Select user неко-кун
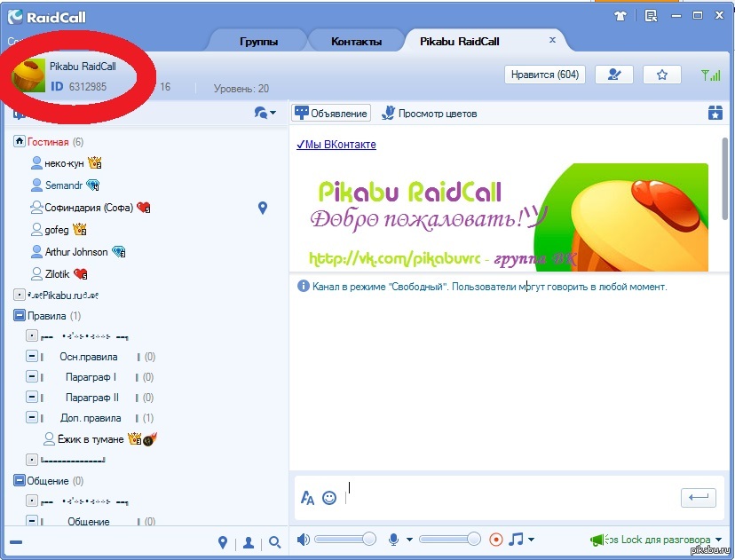This screenshot has height=560, width=735. click(x=64, y=163)
